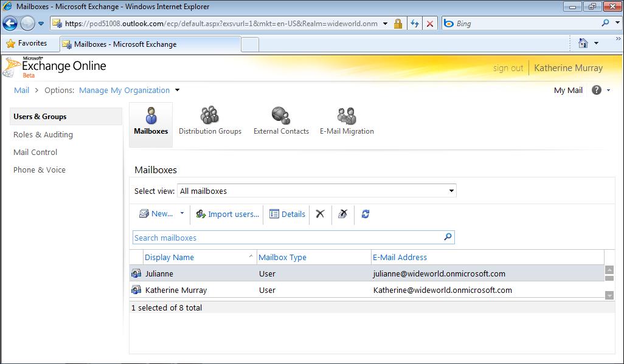The height and width of the screenshot is (364, 624).
Task: Delete the selected mailbox with X icon
Action: click(320, 214)
